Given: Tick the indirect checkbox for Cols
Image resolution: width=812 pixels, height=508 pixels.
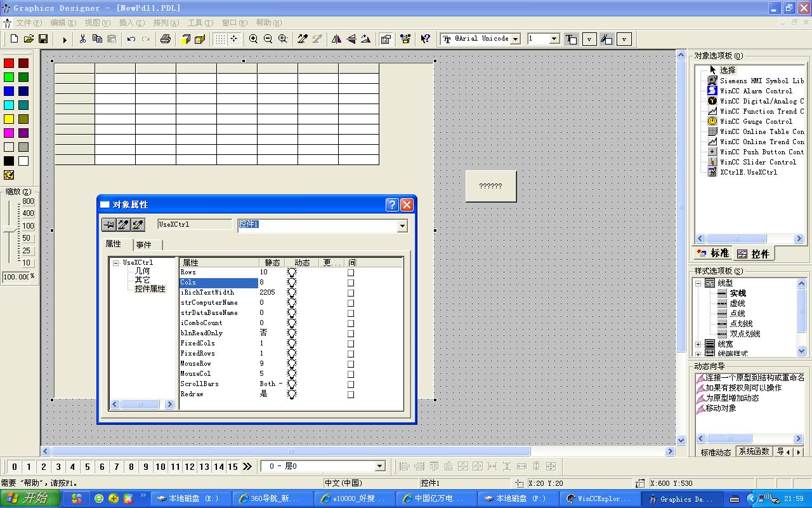Looking at the screenshot, I should pos(351,283).
